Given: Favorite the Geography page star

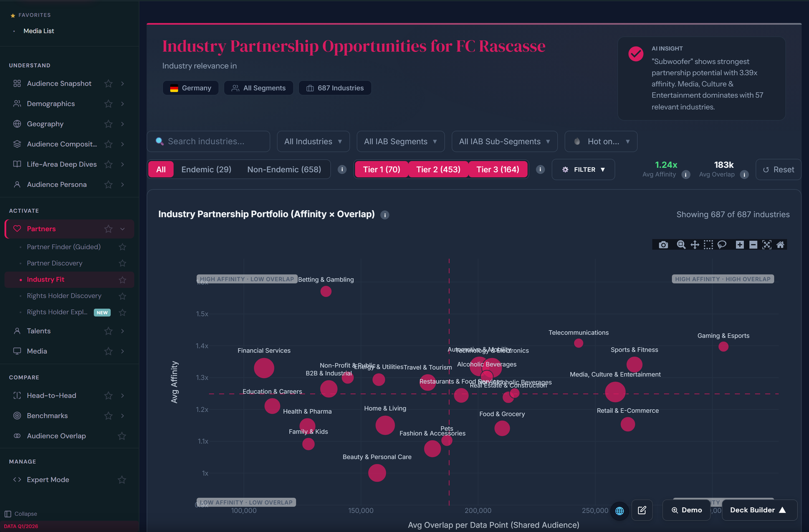Looking at the screenshot, I should tap(108, 124).
